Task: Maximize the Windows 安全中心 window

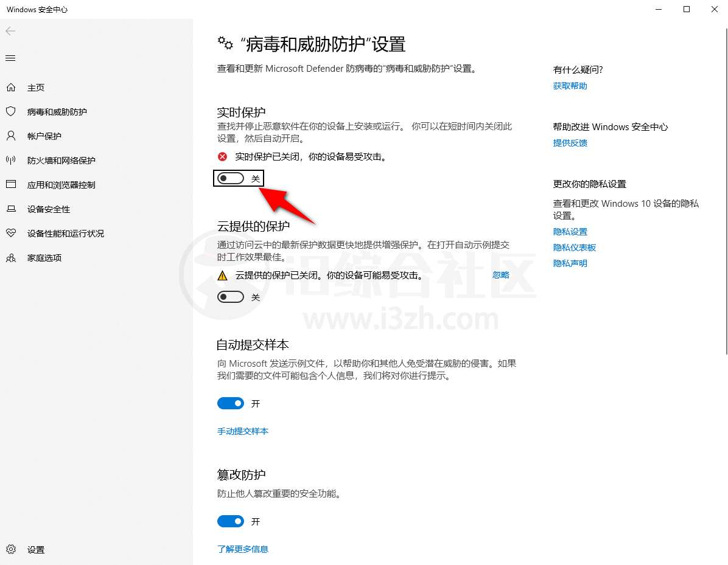Action: tap(686, 9)
